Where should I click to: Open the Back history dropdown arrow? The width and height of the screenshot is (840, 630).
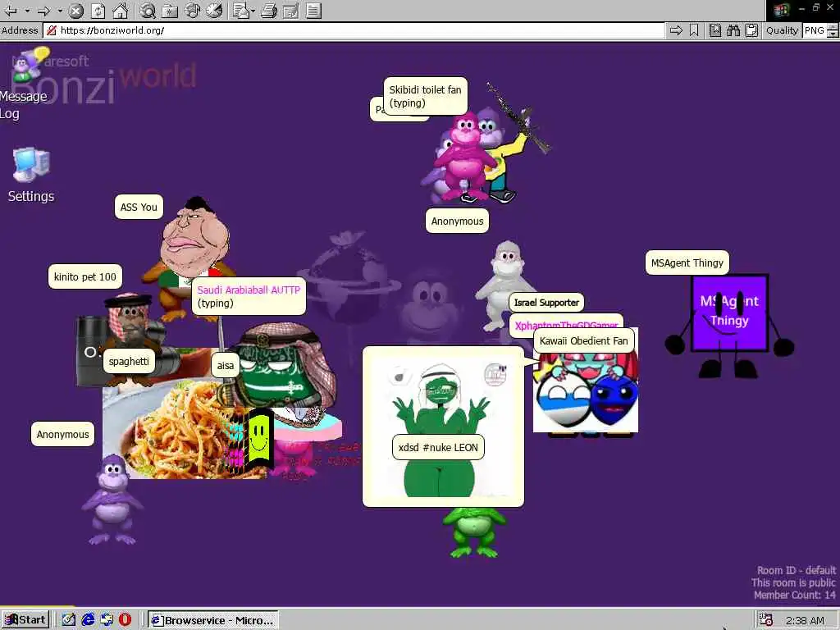click(x=26, y=10)
